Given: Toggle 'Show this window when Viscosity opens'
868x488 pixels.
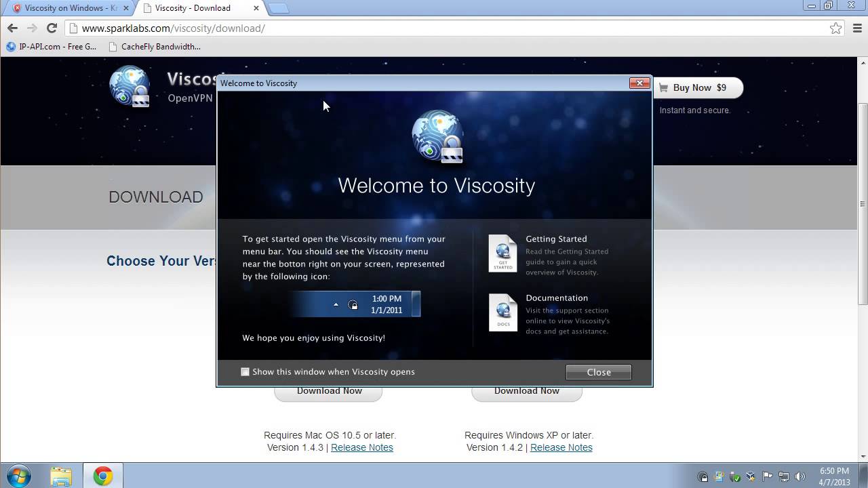Looking at the screenshot, I should click(x=245, y=371).
